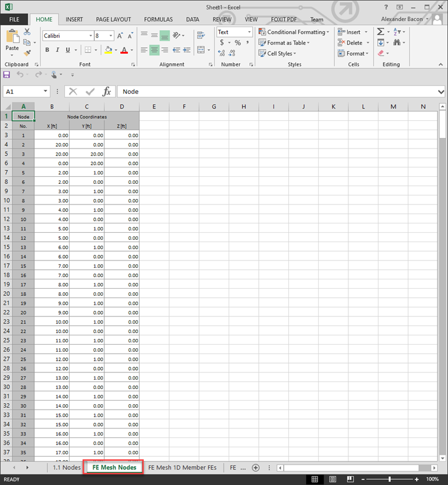This screenshot has height=485, width=448.
Task: Open Conditional Formatting dropdown
Action: click(294, 32)
